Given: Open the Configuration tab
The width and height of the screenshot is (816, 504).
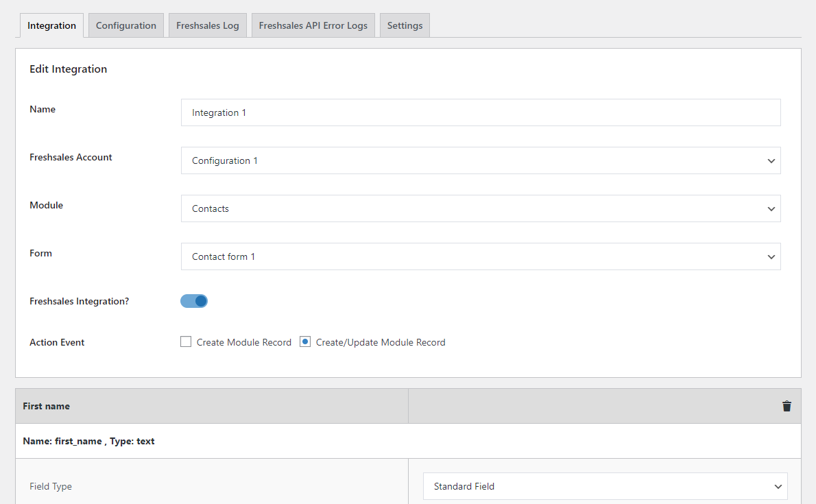Looking at the screenshot, I should pos(126,25).
